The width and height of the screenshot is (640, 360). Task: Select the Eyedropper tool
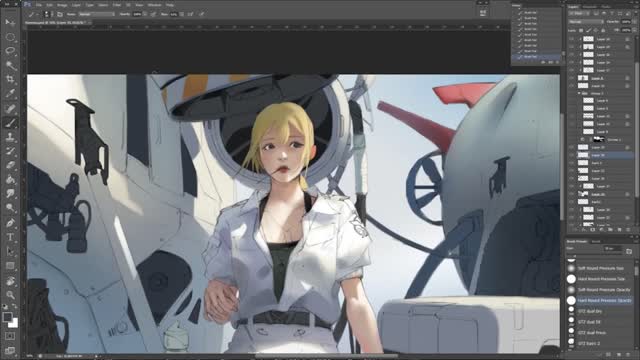tap(10, 93)
